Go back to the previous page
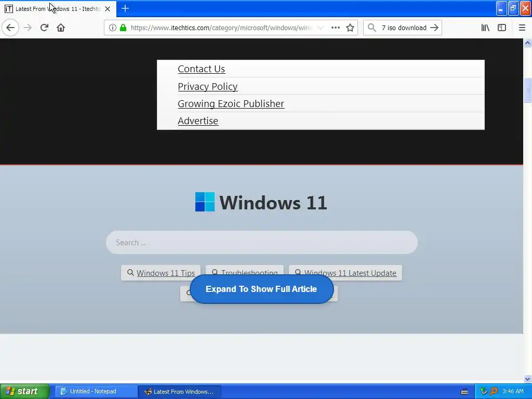Viewport: 532px width, 399px height. point(10,28)
